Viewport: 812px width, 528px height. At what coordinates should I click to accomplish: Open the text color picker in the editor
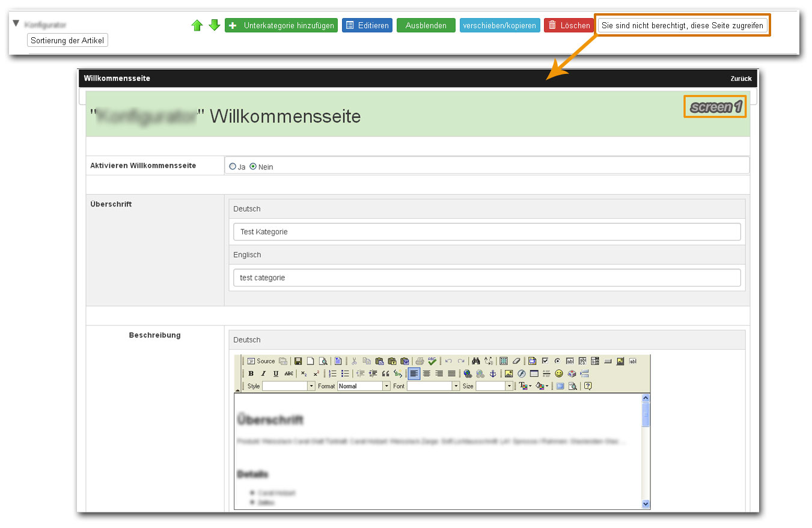[x=523, y=386]
